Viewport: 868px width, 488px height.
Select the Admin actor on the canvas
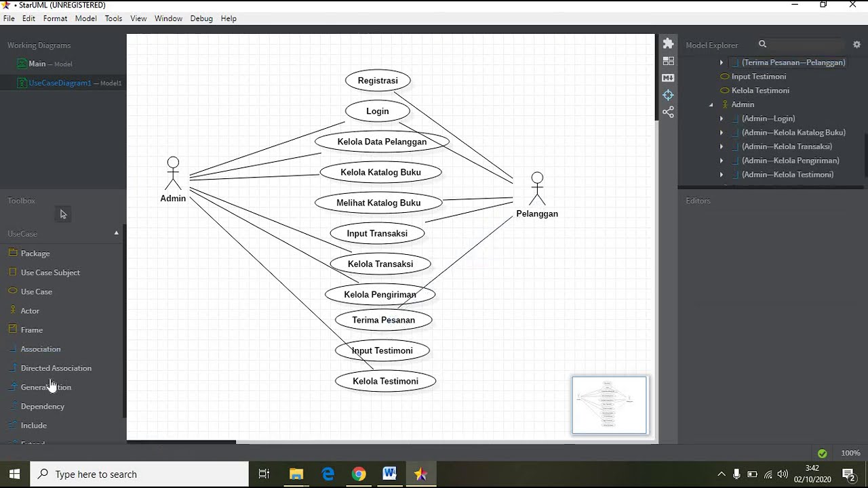(x=173, y=180)
